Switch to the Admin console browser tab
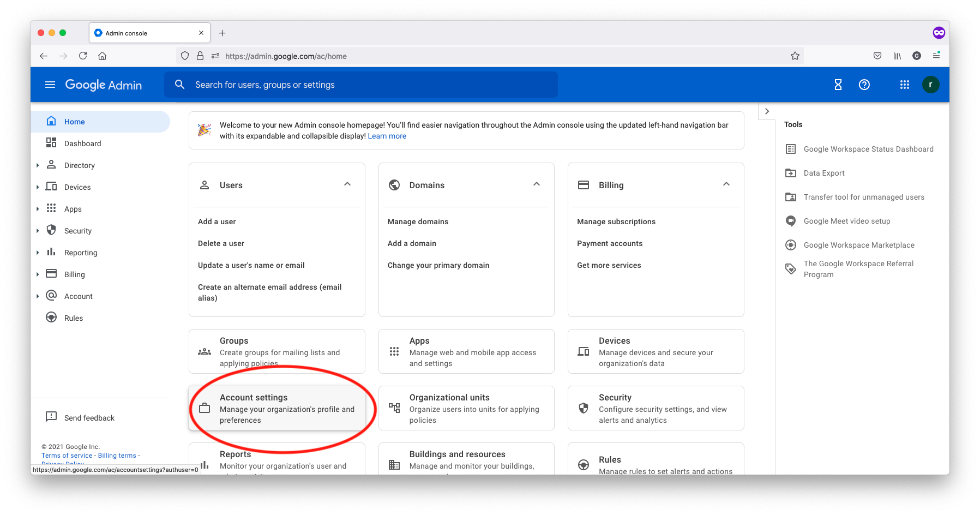Screen dimensions: 980x515 pos(149,33)
